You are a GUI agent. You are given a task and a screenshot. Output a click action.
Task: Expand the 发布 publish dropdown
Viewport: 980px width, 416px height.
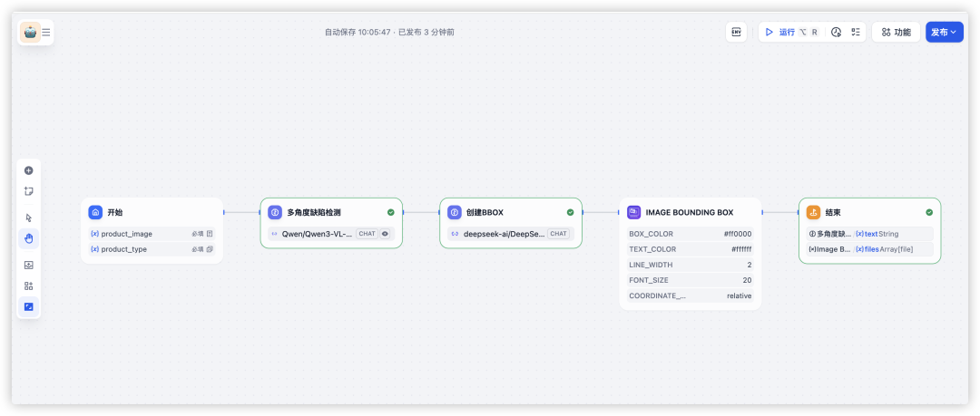[945, 33]
